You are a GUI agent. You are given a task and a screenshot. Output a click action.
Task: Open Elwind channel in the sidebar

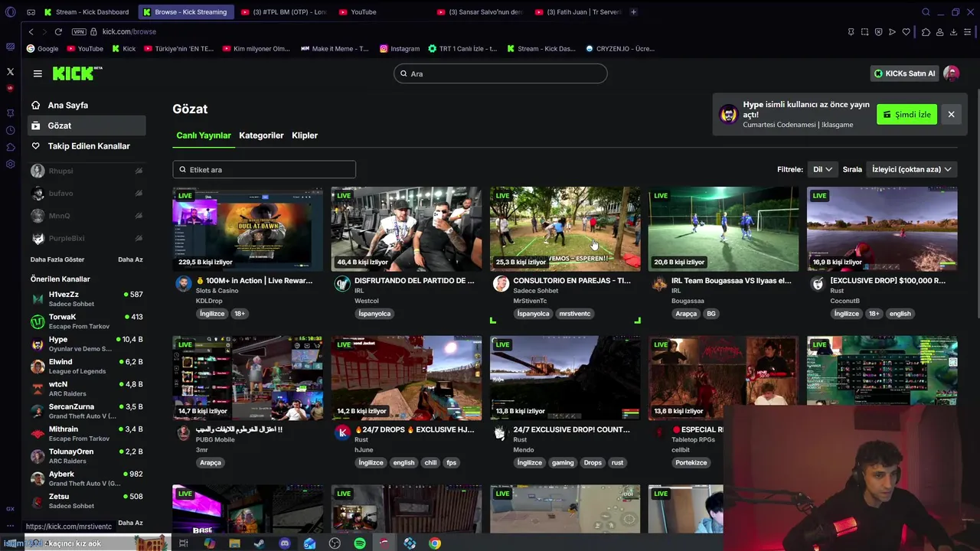click(87, 367)
